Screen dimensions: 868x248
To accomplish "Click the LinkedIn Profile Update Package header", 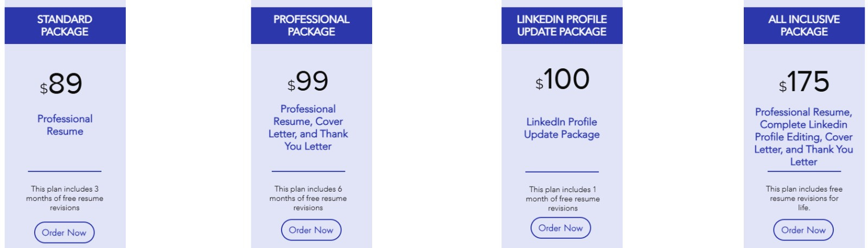I will pyautogui.click(x=562, y=26).
